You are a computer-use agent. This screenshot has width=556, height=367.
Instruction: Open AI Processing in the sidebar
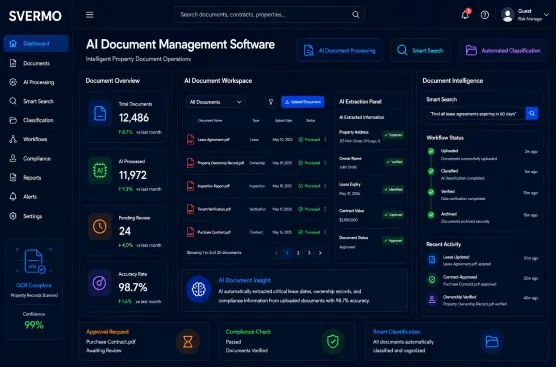[x=36, y=82]
